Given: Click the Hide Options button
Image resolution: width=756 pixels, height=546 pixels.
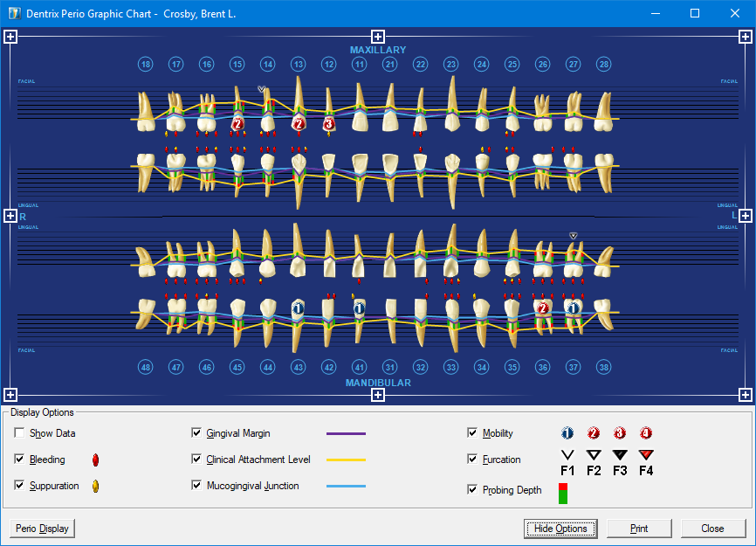Looking at the screenshot, I should pyautogui.click(x=561, y=529).
